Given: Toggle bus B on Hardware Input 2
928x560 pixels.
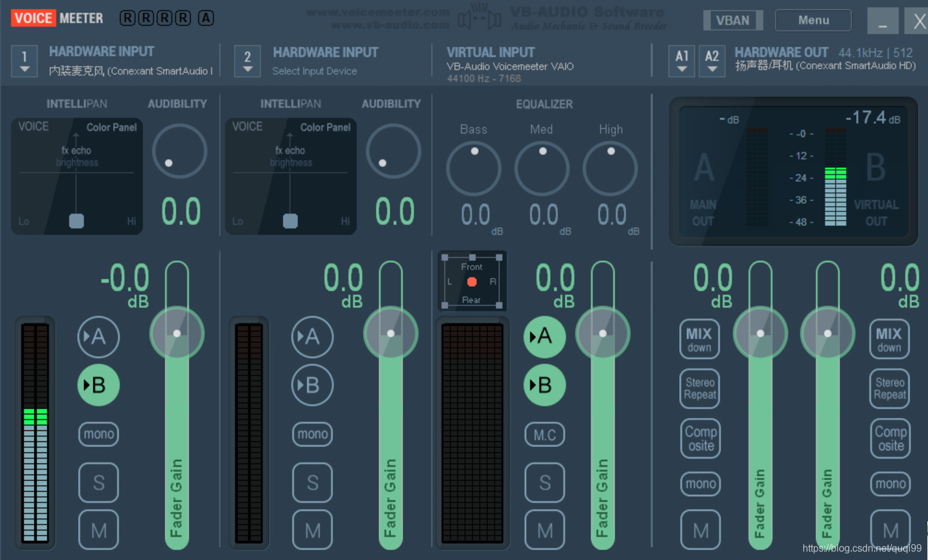Looking at the screenshot, I should click(x=312, y=385).
